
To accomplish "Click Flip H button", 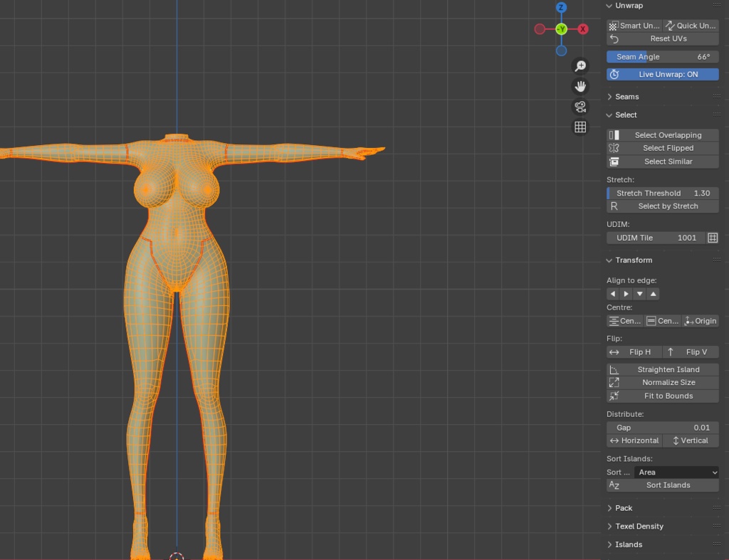I will [634, 352].
